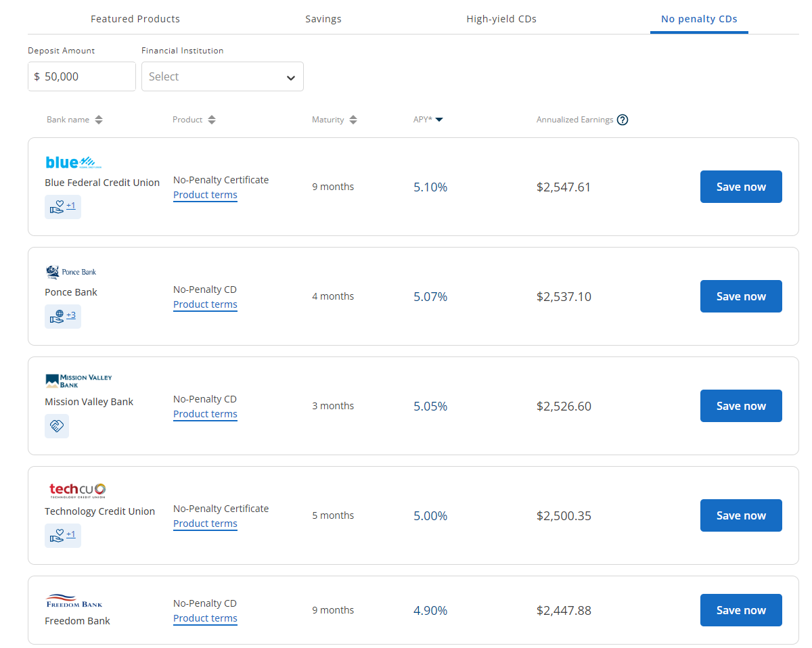The height and width of the screenshot is (648, 812).
Task: Click the Deposit Amount input field
Action: (82, 76)
